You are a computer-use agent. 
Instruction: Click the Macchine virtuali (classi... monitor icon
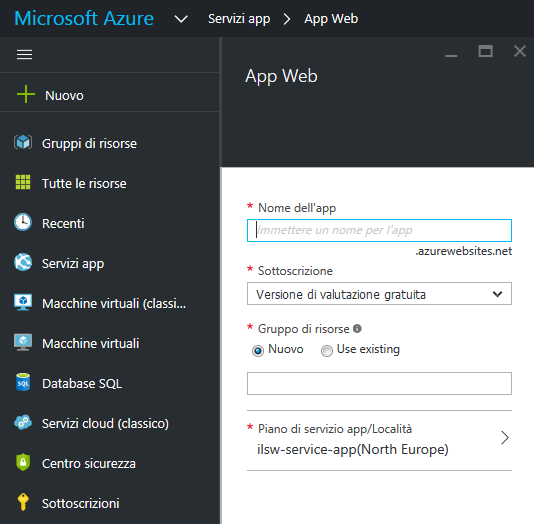[x=23, y=302]
